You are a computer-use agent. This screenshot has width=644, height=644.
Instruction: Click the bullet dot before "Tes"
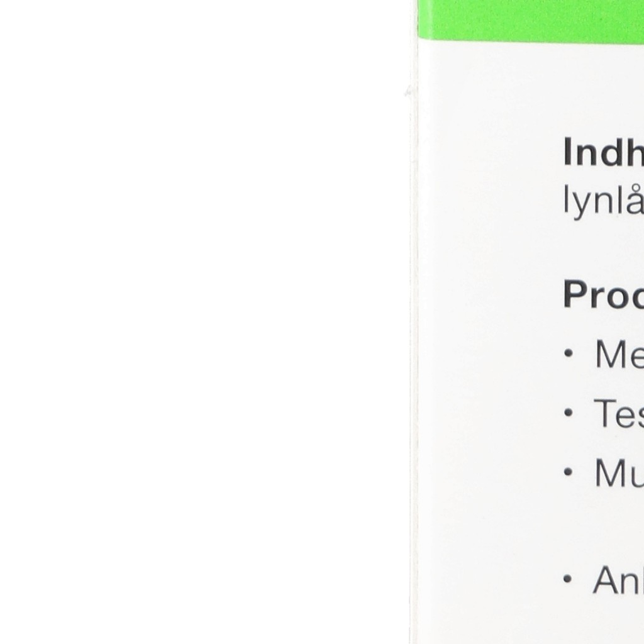click(569, 413)
